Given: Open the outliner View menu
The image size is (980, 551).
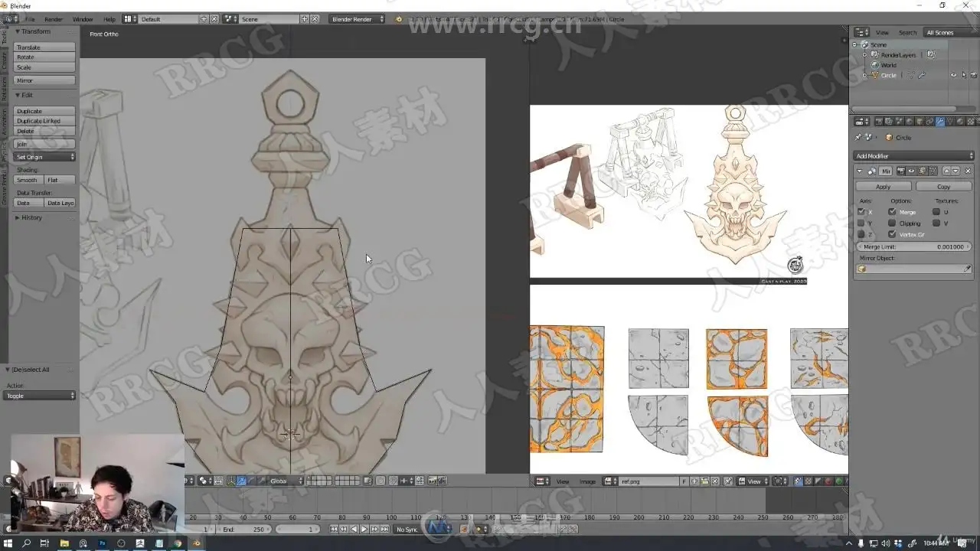Looking at the screenshot, I should [x=882, y=32].
